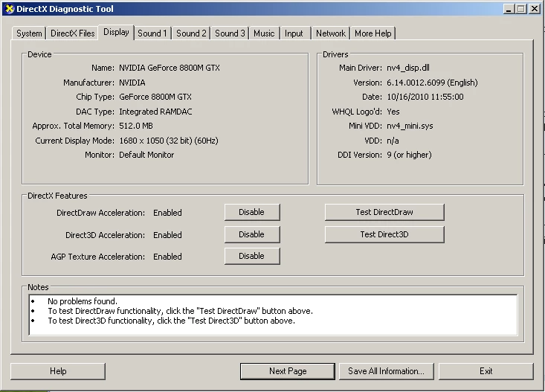Disable AGP Texture Acceleration
This screenshot has height=392, width=545.
(x=252, y=256)
